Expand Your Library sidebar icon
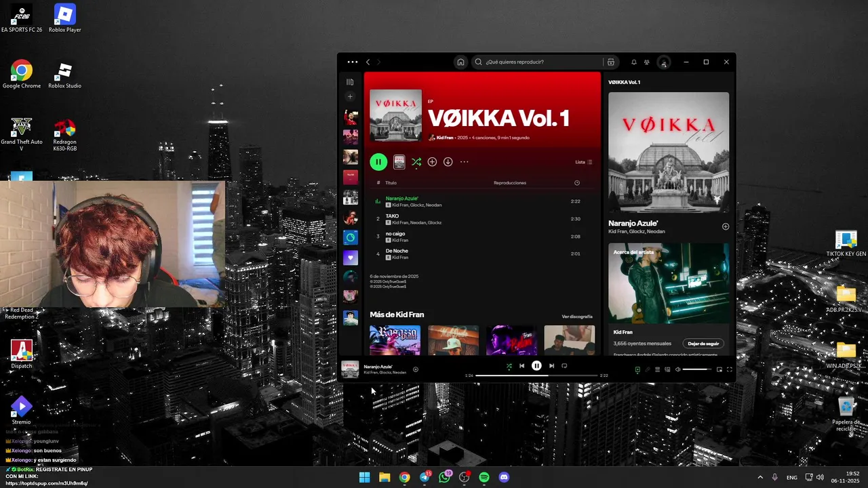This screenshot has width=868, height=488. click(x=350, y=82)
